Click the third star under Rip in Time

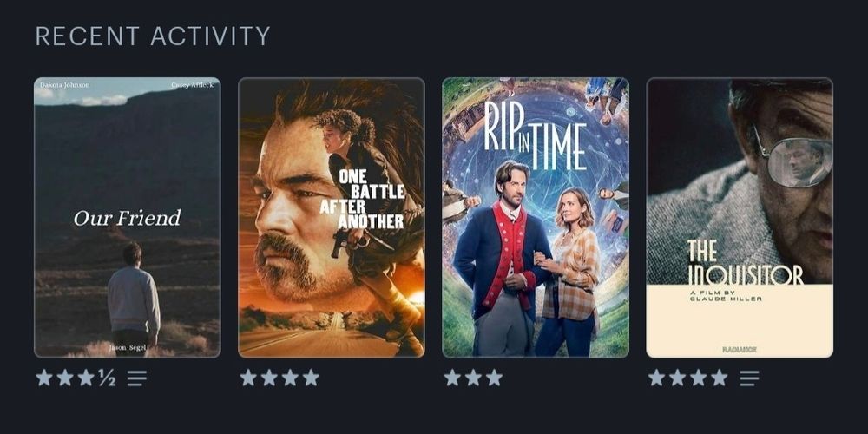click(494, 378)
